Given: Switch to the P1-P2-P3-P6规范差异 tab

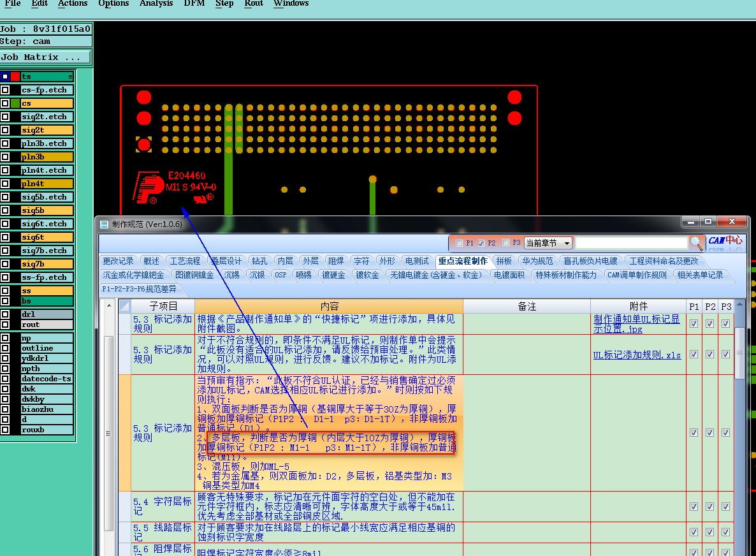Looking at the screenshot, I should 140,289.
